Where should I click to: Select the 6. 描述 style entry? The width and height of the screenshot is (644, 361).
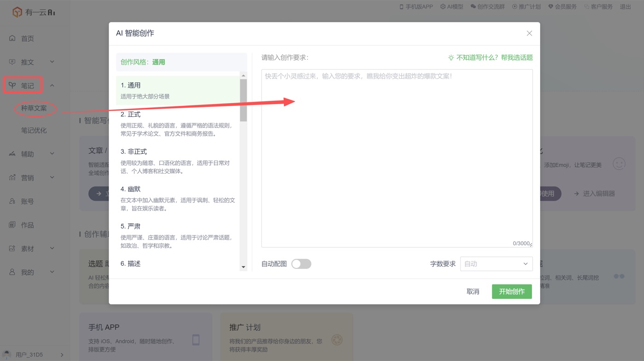point(178,264)
